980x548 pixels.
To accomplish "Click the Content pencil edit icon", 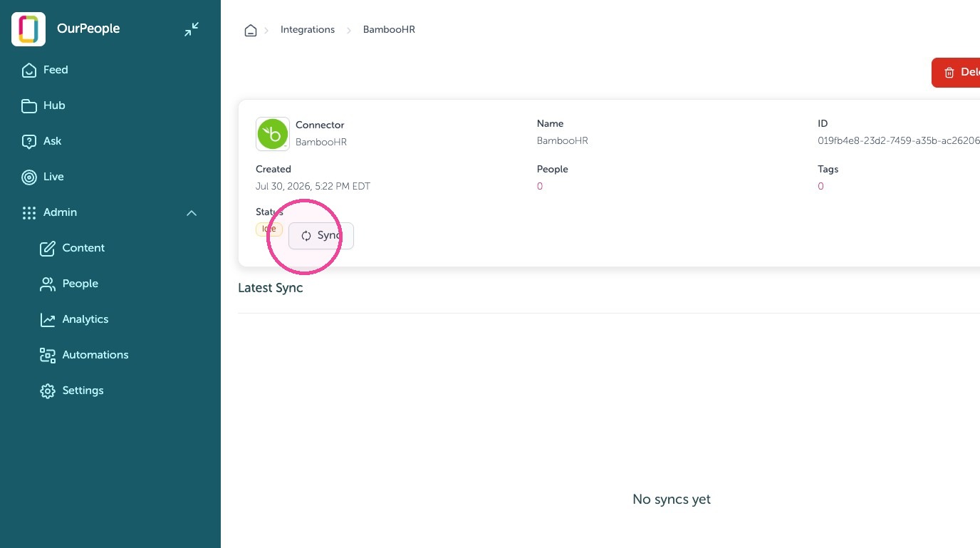I will (x=48, y=249).
